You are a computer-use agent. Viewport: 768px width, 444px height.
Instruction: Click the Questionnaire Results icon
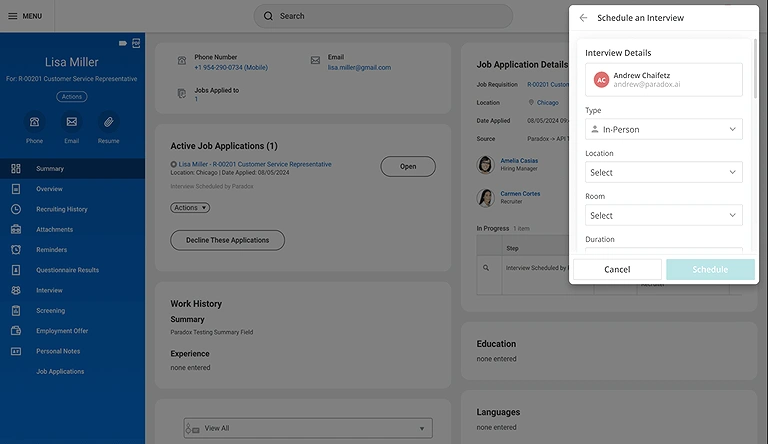(16, 270)
